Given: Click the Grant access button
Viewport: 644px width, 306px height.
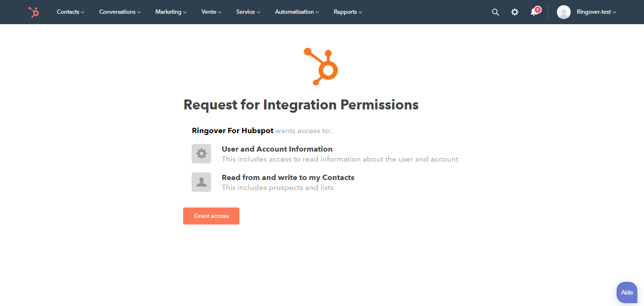Looking at the screenshot, I should 211,216.
